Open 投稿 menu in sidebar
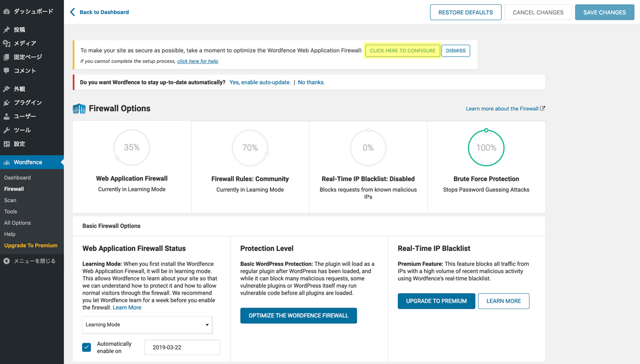This screenshot has width=640, height=364. tap(32, 29)
